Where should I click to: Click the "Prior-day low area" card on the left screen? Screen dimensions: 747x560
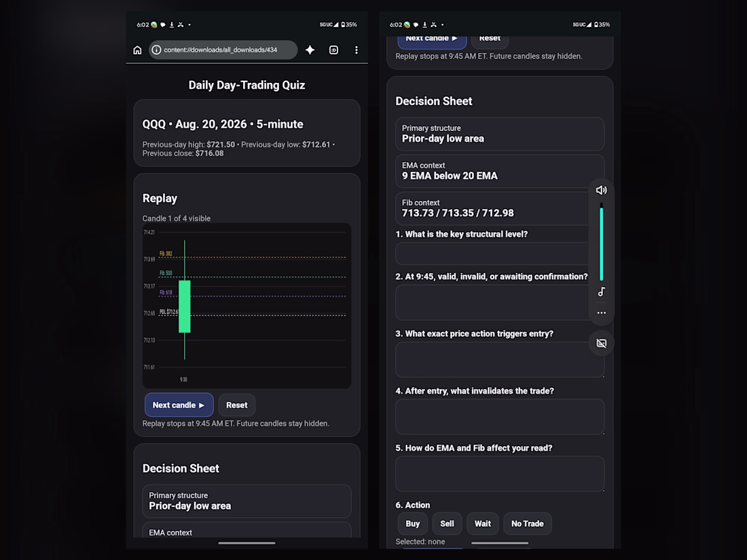pyautogui.click(x=247, y=501)
